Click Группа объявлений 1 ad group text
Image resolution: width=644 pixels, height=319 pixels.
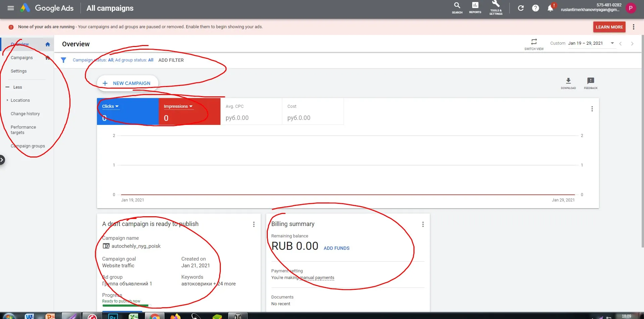(127, 284)
